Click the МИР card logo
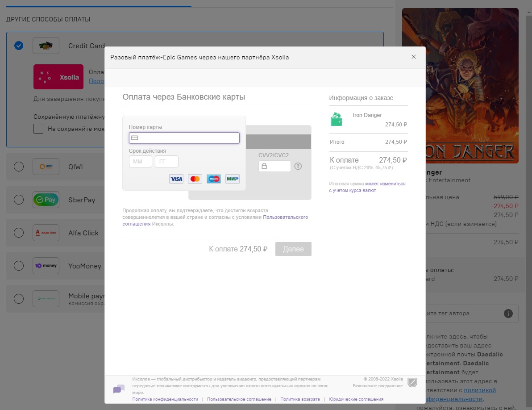Viewport: 532px width, 410px height. pos(233,179)
